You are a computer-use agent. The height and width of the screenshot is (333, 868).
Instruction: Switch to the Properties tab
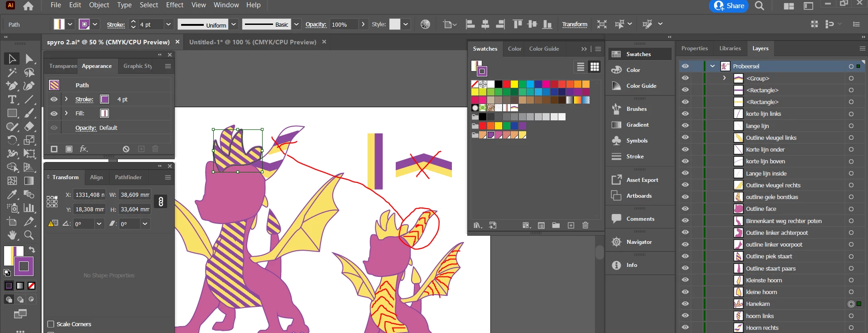(694, 48)
